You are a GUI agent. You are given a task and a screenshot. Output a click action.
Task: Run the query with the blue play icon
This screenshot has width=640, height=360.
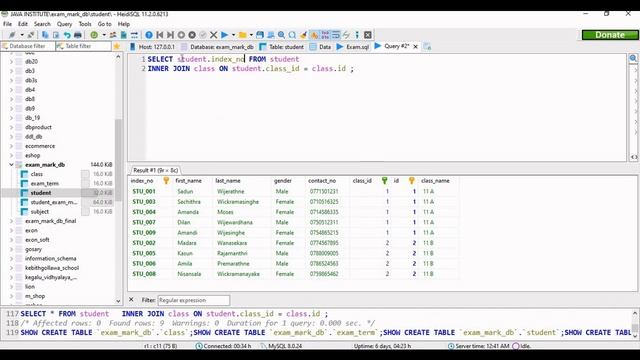[x=224, y=35]
